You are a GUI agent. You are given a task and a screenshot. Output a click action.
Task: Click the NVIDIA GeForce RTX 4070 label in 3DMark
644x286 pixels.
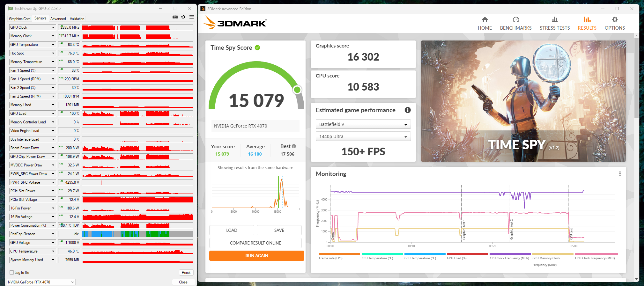coord(241,126)
